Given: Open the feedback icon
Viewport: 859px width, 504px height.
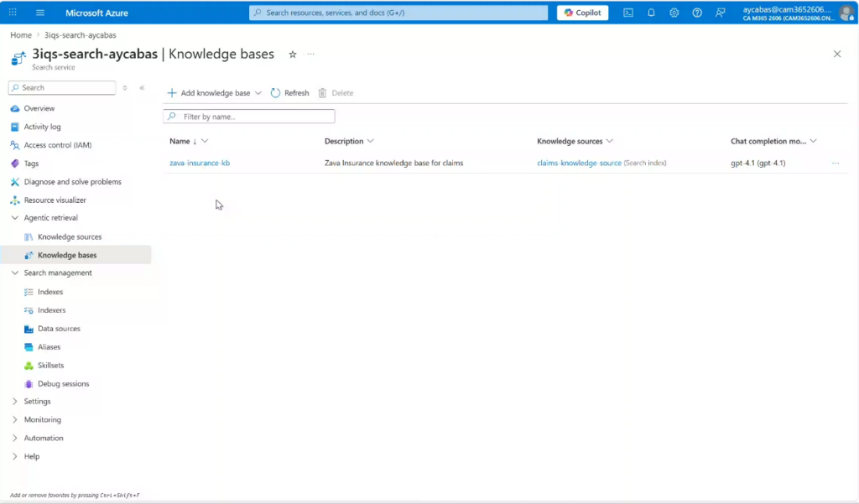Looking at the screenshot, I should point(720,13).
